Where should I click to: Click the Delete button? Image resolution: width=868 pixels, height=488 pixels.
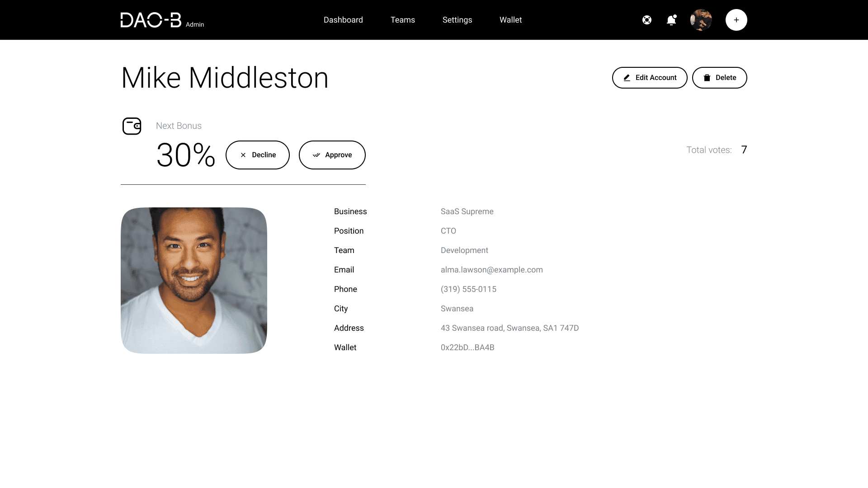720,78
